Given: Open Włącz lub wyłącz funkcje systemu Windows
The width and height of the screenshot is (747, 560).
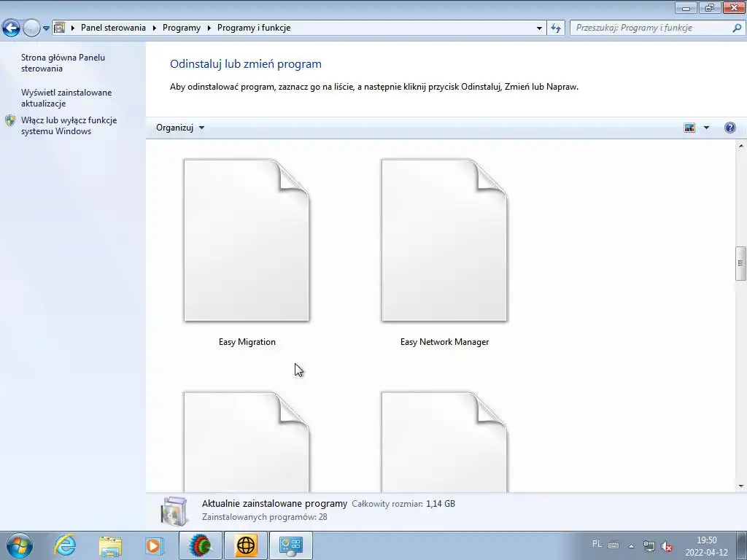Looking at the screenshot, I should coord(69,125).
